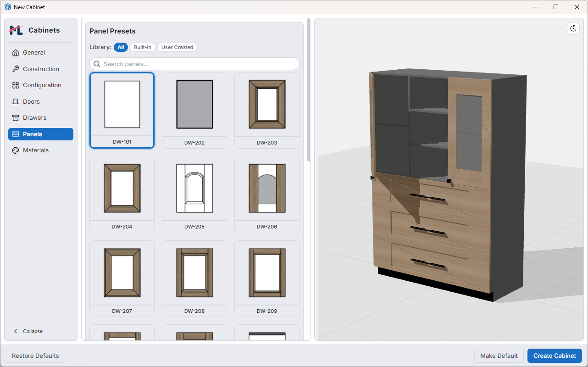Click the Collapse chevron arrow
The width and height of the screenshot is (588, 367).
pos(16,331)
